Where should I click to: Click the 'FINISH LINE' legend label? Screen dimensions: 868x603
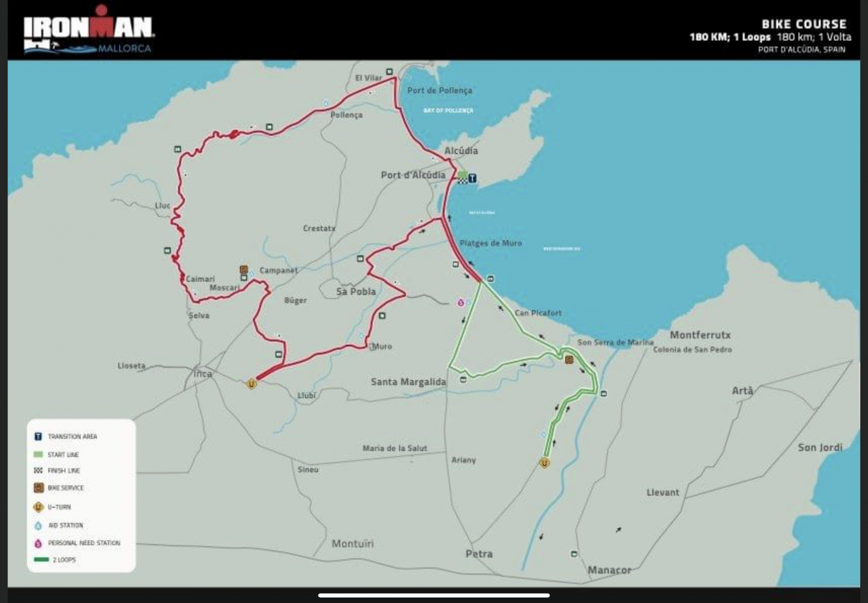point(63,471)
